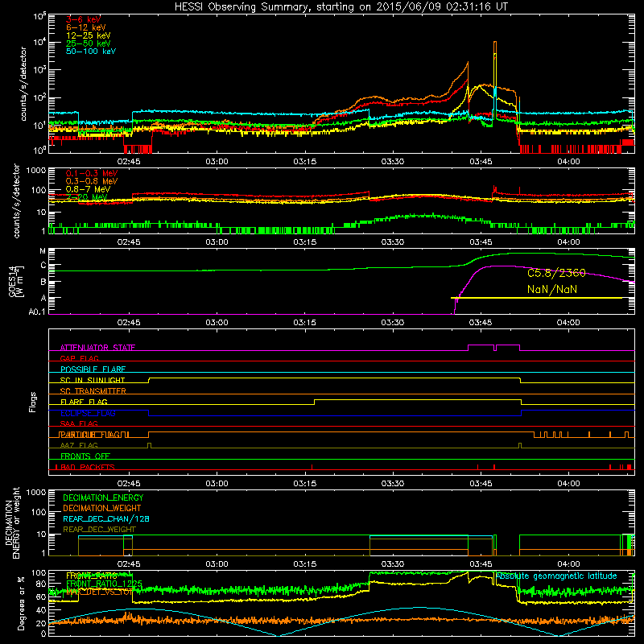Select the 50-100 keV legend label

[x=90, y=52]
